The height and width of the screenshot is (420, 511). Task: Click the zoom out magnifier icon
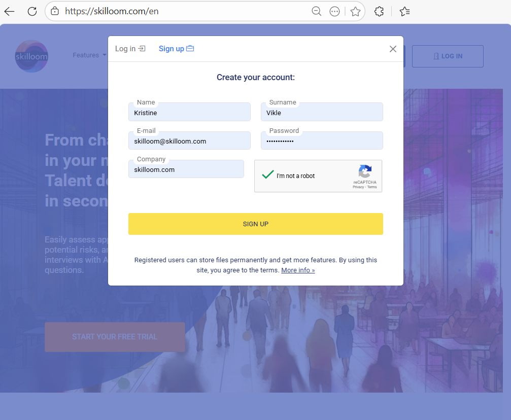pyautogui.click(x=317, y=11)
